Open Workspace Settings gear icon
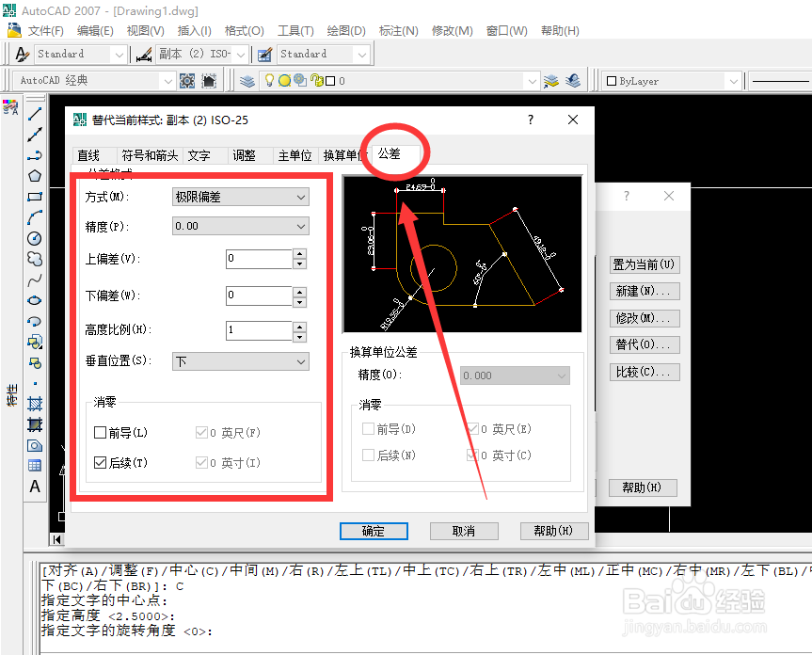The height and width of the screenshot is (655, 812). click(187, 81)
